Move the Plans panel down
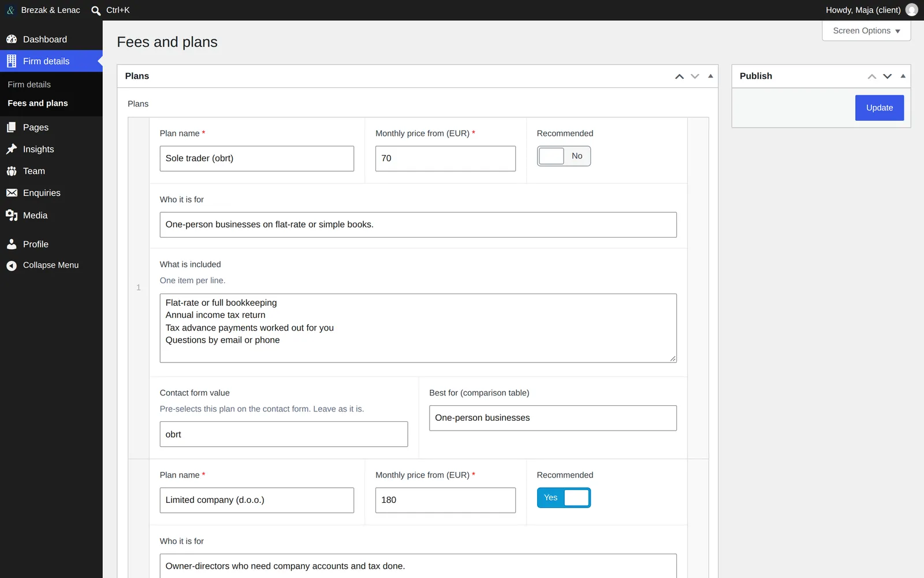This screenshot has width=924, height=578. click(x=695, y=76)
